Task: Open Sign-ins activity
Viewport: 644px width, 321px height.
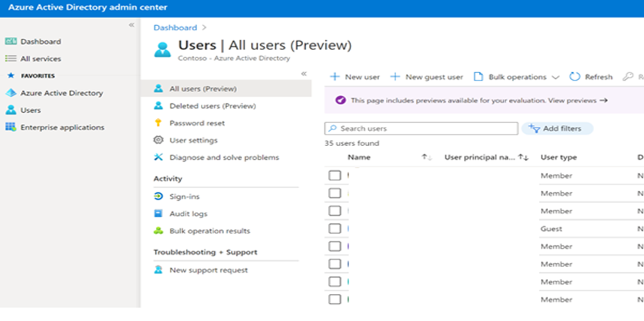Action: tap(185, 197)
